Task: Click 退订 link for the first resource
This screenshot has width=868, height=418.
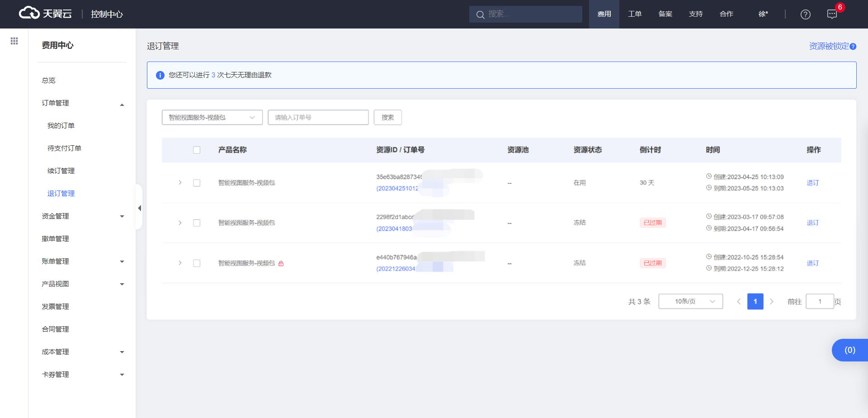Action: pos(812,183)
